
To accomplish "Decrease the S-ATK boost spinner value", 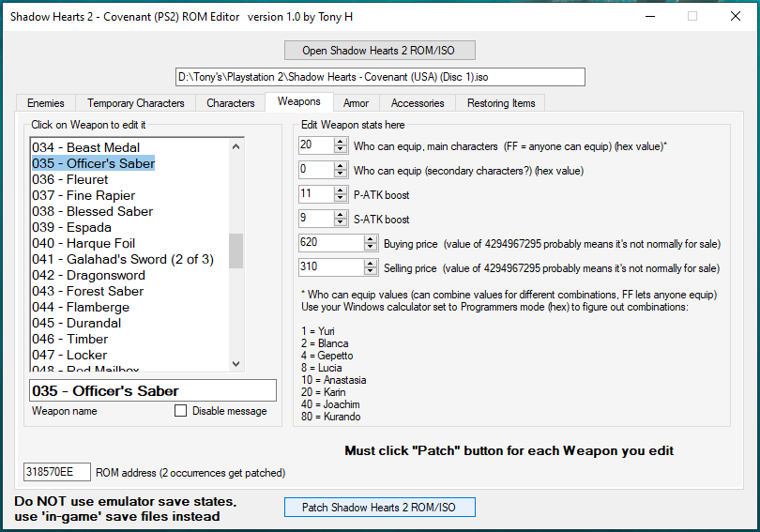I will (x=341, y=223).
